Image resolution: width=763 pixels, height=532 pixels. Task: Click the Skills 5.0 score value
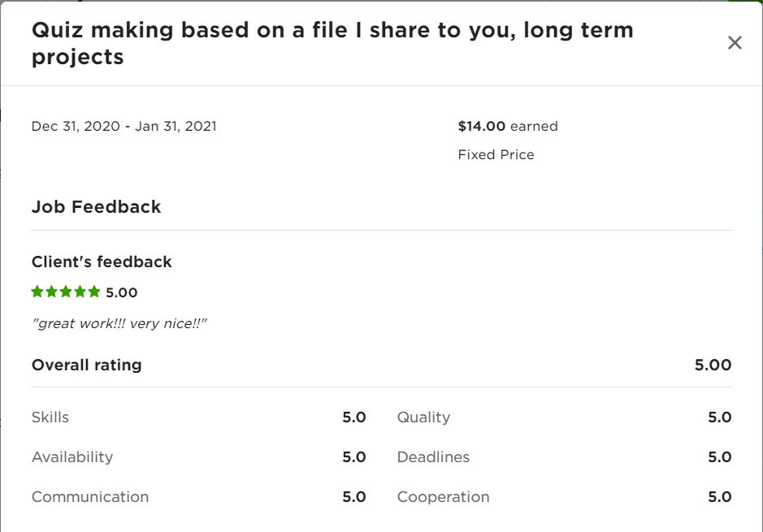(x=353, y=417)
